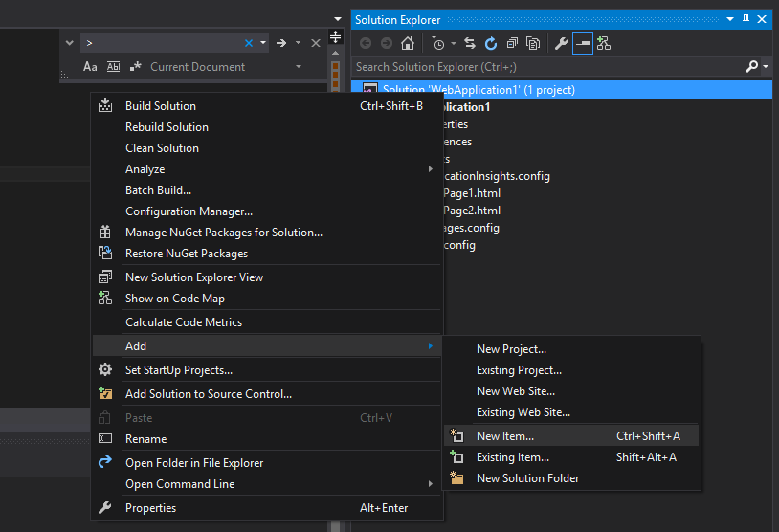
Task: Choose Rebuild Solution in context menu
Action: point(167,127)
